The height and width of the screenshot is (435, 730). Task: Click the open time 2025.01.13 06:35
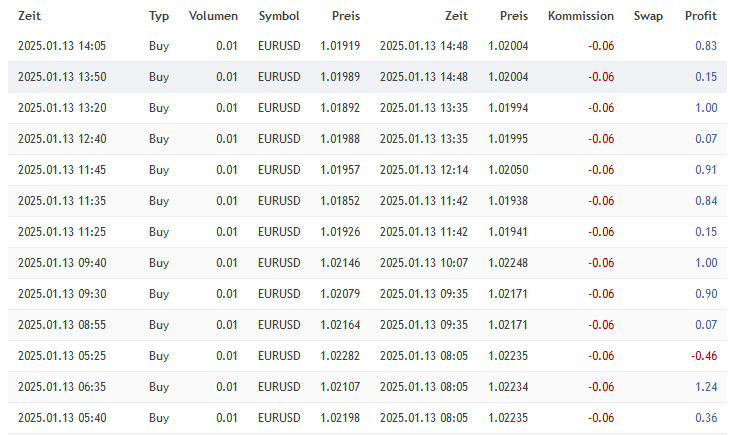62,387
